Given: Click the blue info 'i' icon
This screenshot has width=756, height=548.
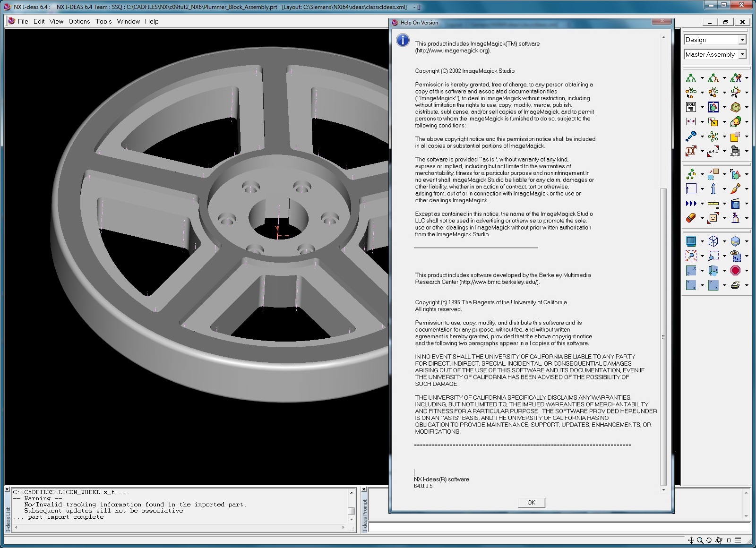Looking at the screenshot, I should (x=713, y=189).
